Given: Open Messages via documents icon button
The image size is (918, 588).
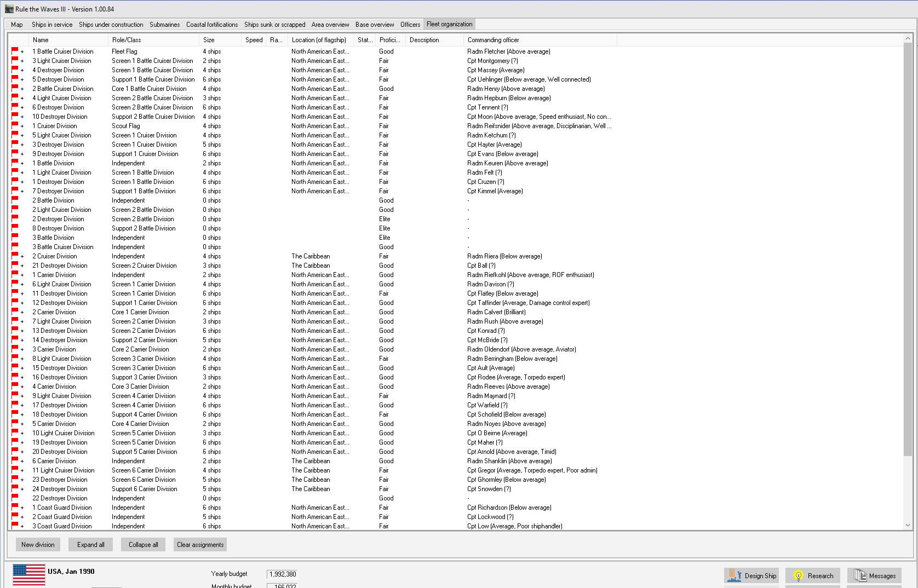Looking at the screenshot, I should tap(875, 575).
